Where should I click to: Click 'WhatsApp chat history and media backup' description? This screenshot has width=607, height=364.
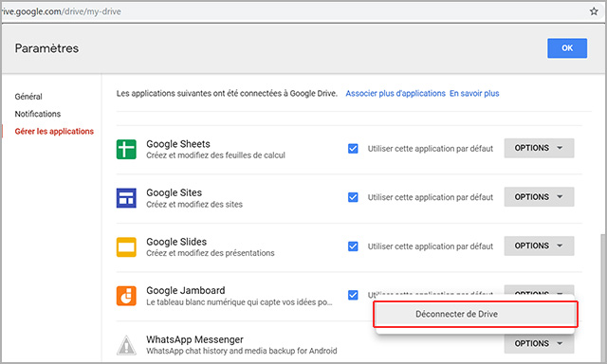tap(242, 351)
